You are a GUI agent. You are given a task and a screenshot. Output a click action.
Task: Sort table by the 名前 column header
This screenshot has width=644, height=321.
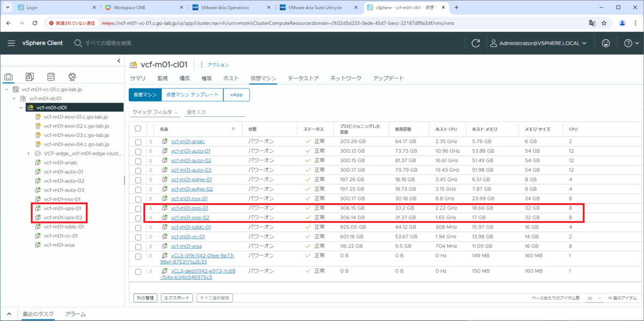tap(164, 129)
